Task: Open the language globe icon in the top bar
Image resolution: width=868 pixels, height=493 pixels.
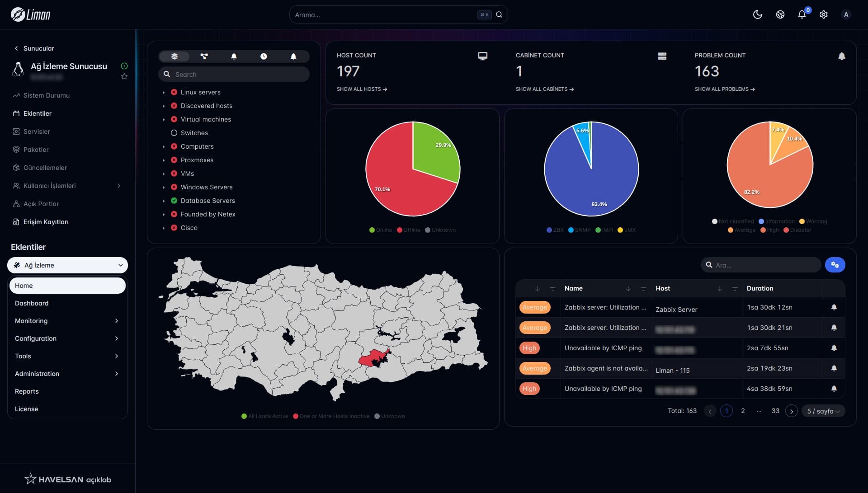Action: [780, 14]
